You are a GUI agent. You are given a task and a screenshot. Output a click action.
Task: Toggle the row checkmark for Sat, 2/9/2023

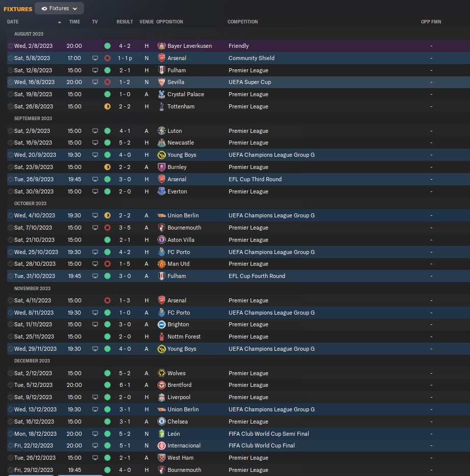point(10,131)
